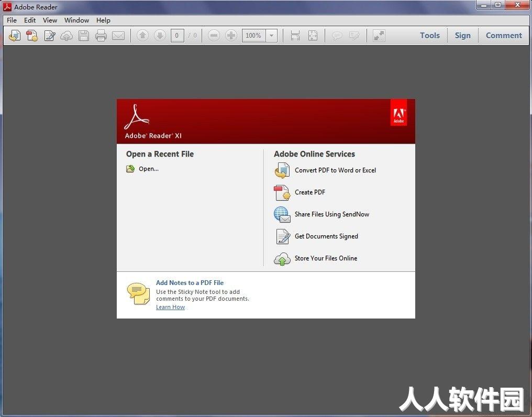The image size is (532, 417).
Task: Click the Adobe Reader title bar icon
Action: (x=7, y=7)
